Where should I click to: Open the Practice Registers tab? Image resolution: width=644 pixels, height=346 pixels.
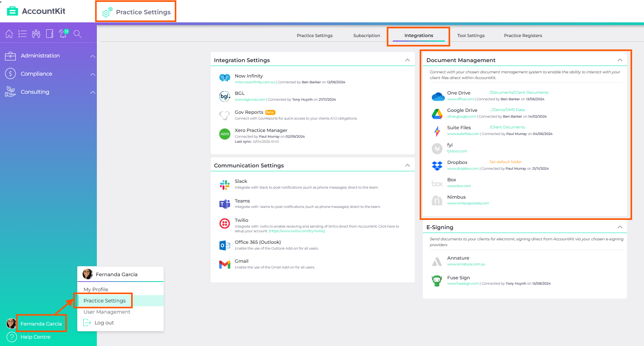click(x=523, y=35)
